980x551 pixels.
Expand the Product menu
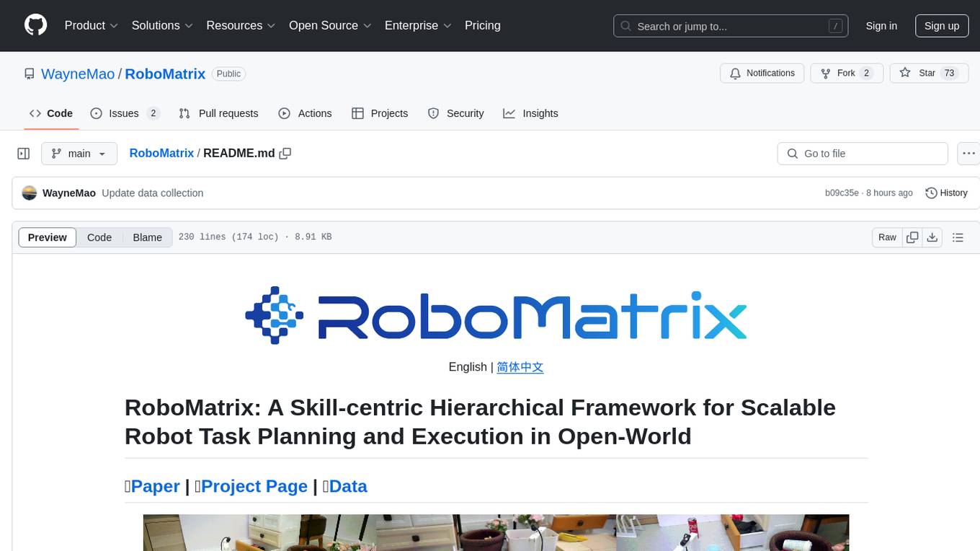[92, 25]
